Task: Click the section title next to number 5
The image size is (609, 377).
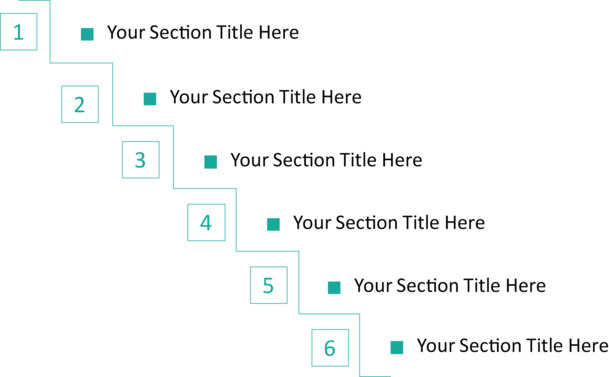Action: pos(450,286)
